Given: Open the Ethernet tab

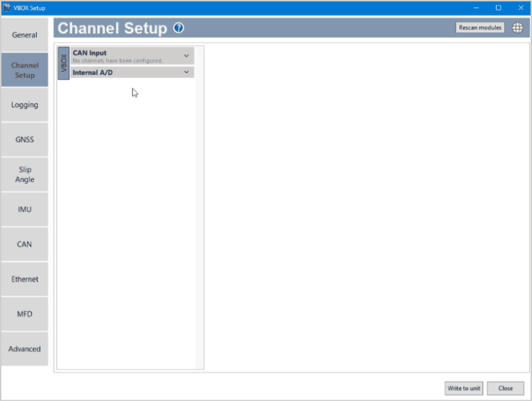Looking at the screenshot, I should point(24,279).
